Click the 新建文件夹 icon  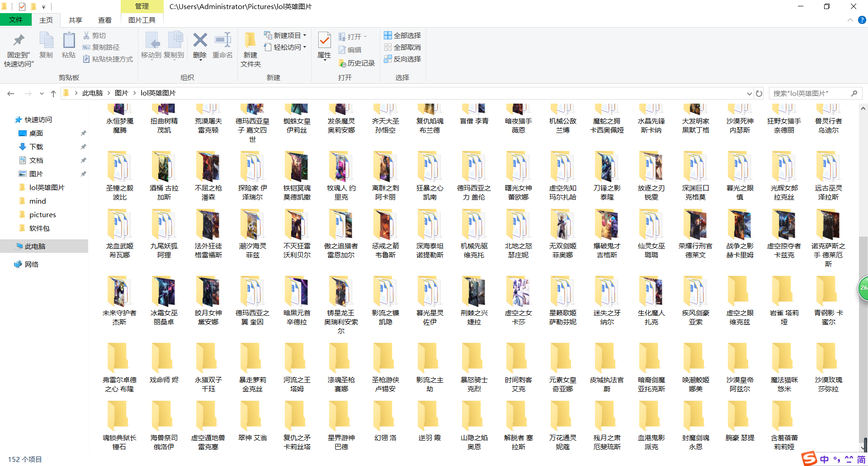click(x=250, y=40)
